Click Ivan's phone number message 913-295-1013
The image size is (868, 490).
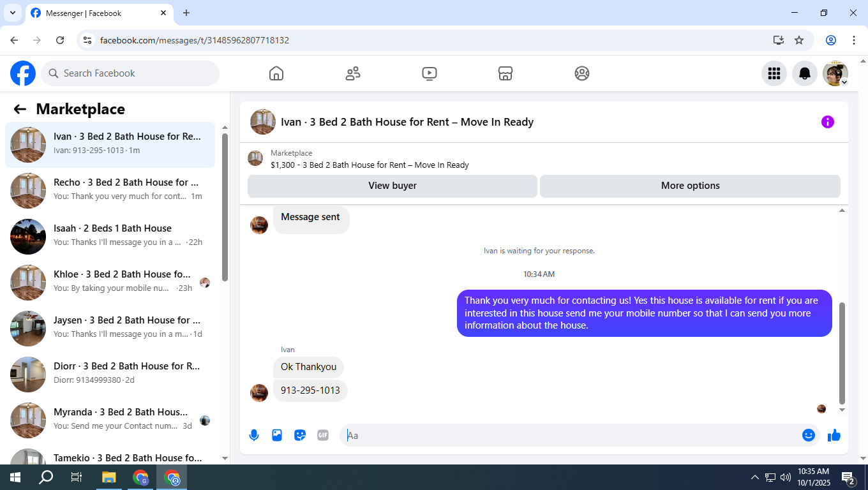click(310, 390)
